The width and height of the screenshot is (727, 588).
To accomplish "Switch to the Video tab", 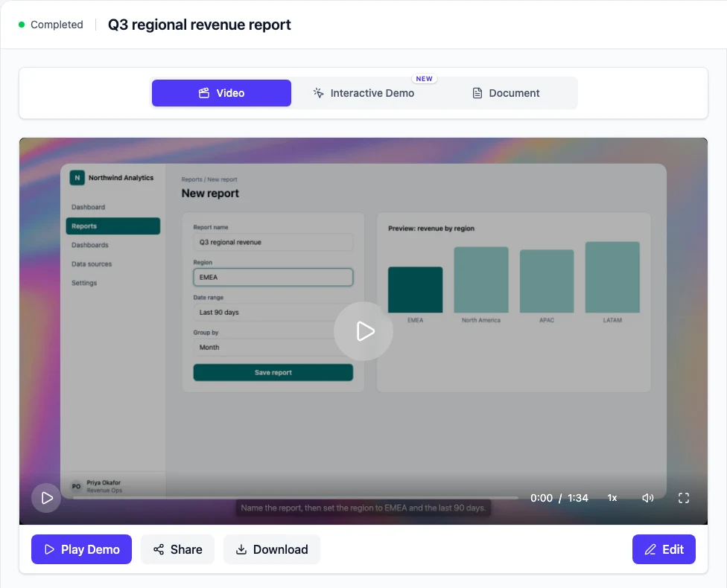I will pyautogui.click(x=222, y=93).
